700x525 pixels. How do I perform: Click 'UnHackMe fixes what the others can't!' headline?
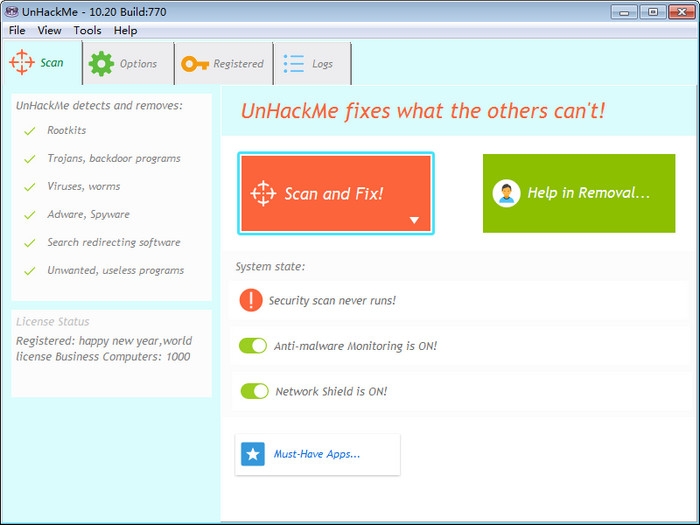click(423, 111)
